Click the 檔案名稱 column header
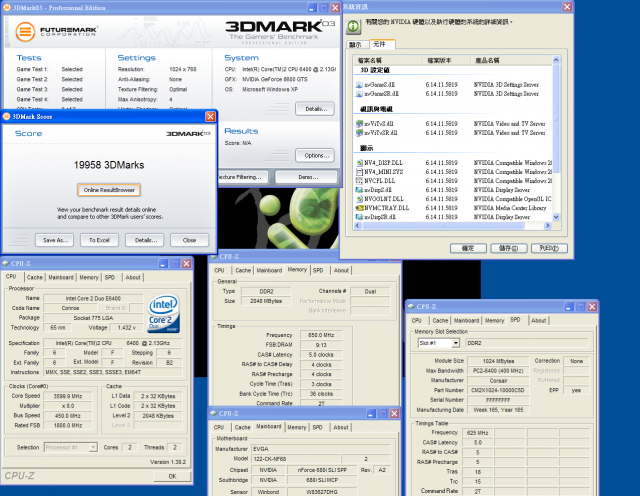The width and height of the screenshot is (640, 496). (x=388, y=60)
